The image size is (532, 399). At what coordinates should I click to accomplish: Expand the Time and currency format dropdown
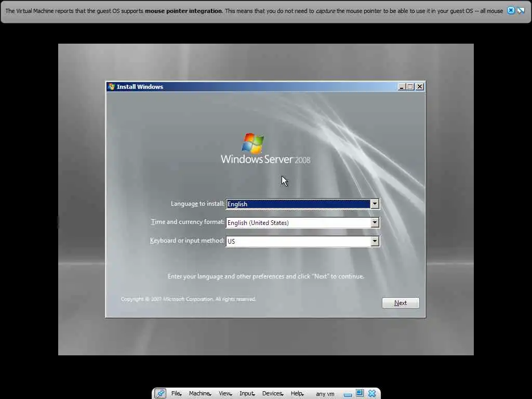pyautogui.click(x=375, y=222)
